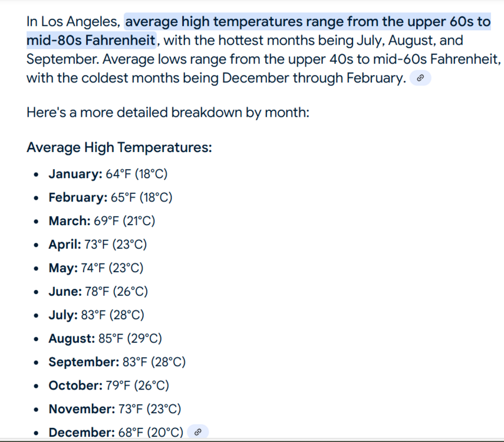Click the "Average High Temperatures:" heading
504x442 pixels.
click(x=119, y=147)
